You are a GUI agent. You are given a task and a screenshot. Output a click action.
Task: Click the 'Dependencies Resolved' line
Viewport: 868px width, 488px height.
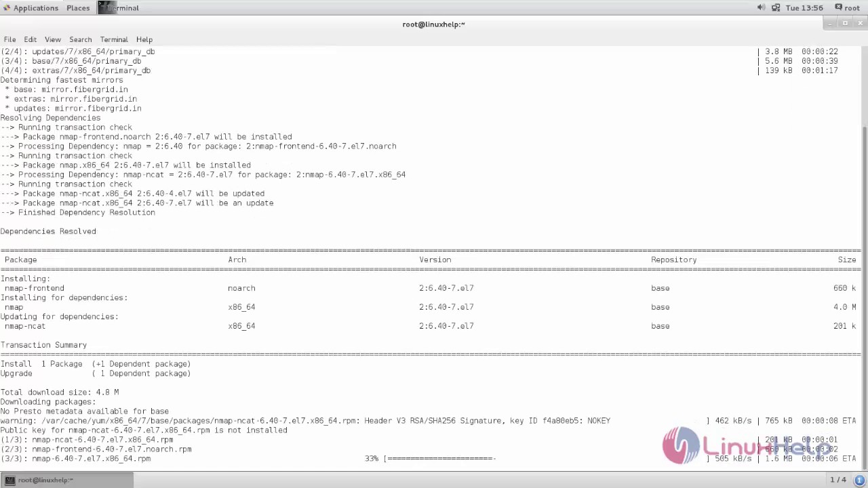tap(48, 231)
